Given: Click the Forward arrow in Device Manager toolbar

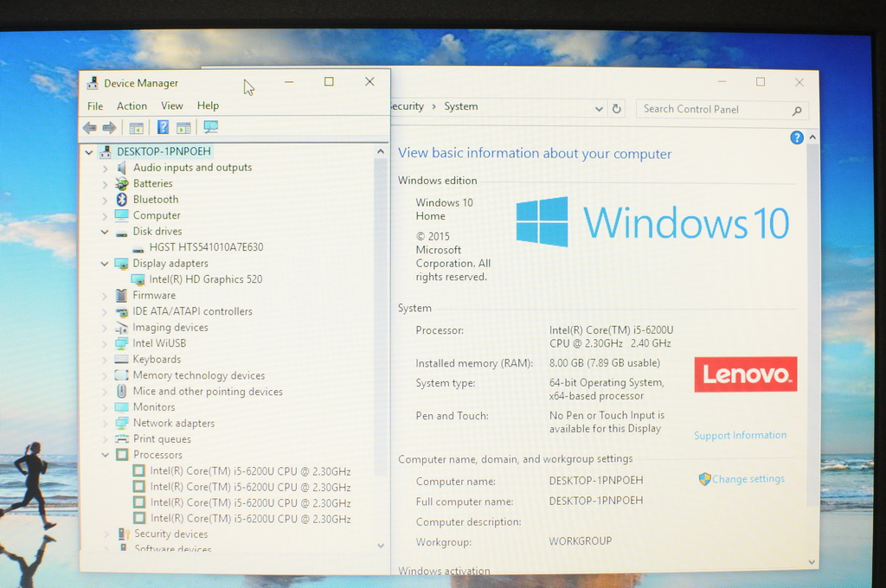Looking at the screenshot, I should 109,128.
